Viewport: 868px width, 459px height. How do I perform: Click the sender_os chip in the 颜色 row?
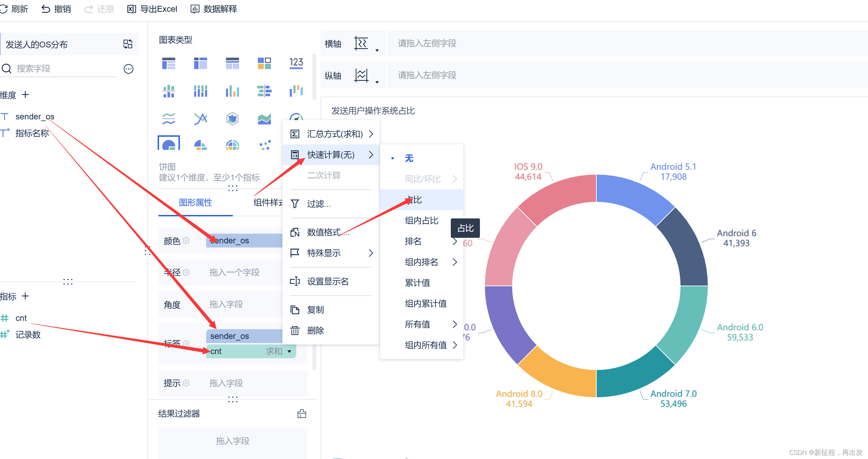click(244, 241)
